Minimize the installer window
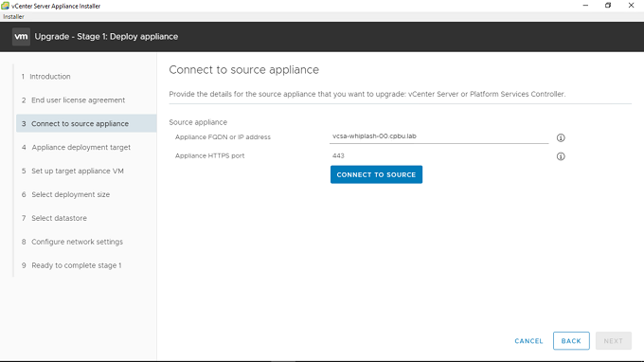This screenshot has height=362, width=644. tap(585, 6)
